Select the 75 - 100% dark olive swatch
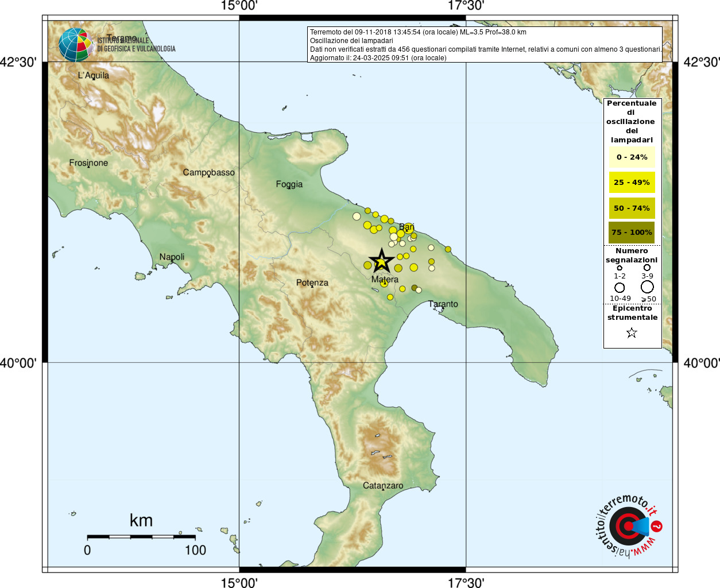Image resolution: width=720 pixels, height=588 pixels. (x=632, y=232)
